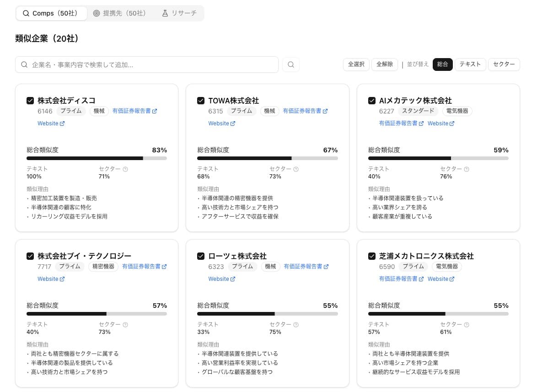Sort by テキスト similarity
Viewport: 537px width, 392px height.
(470, 64)
